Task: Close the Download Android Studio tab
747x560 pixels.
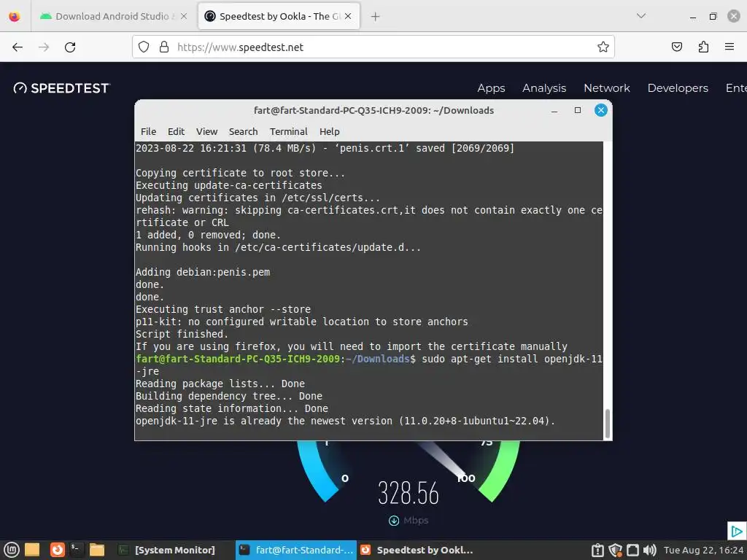Action: [x=184, y=16]
